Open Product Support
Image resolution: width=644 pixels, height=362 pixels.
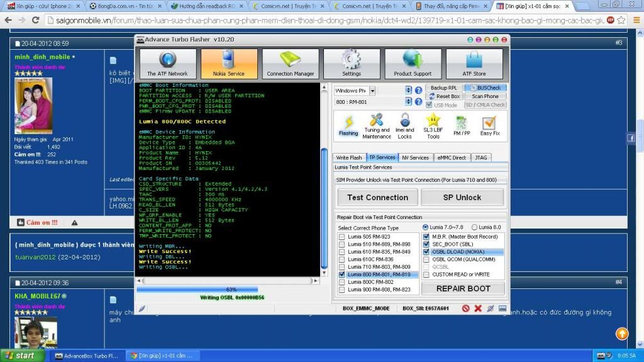[x=413, y=64]
